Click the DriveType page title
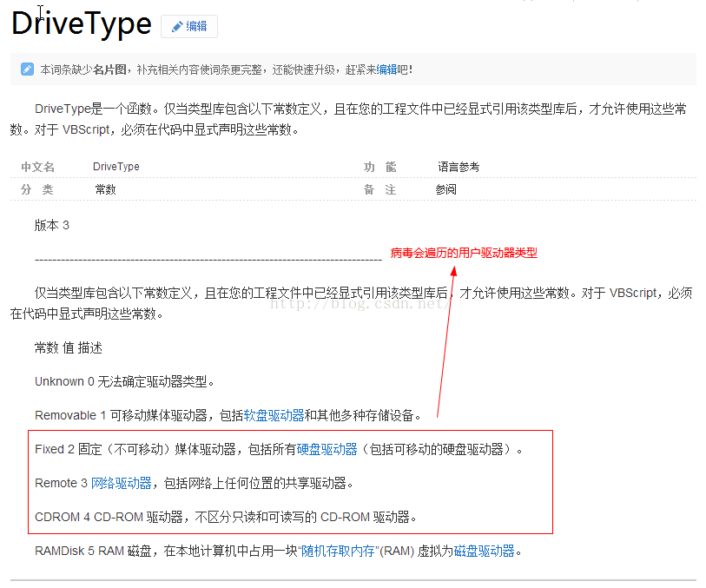 pyautogui.click(x=82, y=23)
